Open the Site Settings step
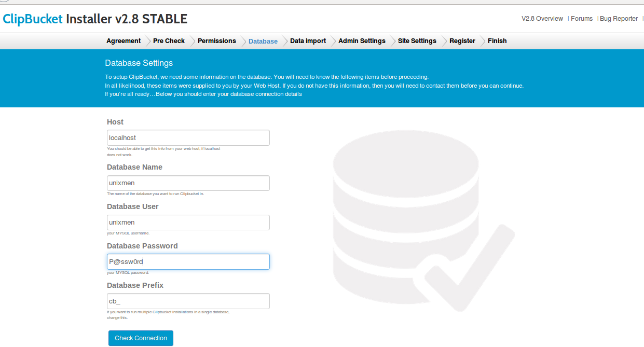 click(x=417, y=41)
